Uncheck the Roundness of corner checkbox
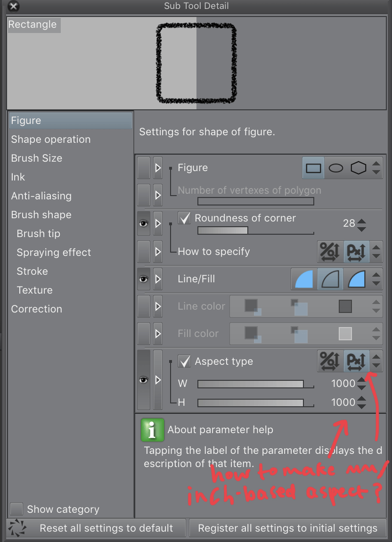The height and width of the screenshot is (542, 392). pos(185,218)
